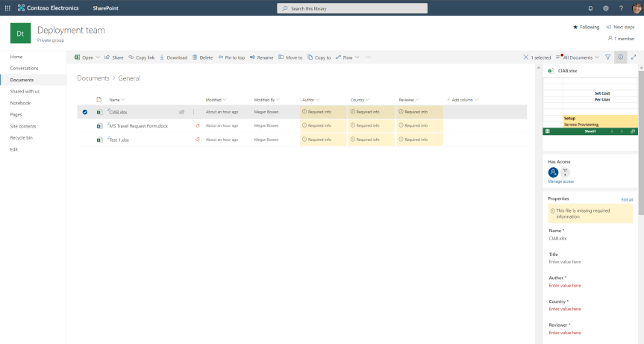This screenshot has height=344, width=644.
Task: Clear selection with the X button
Action: pos(526,57)
